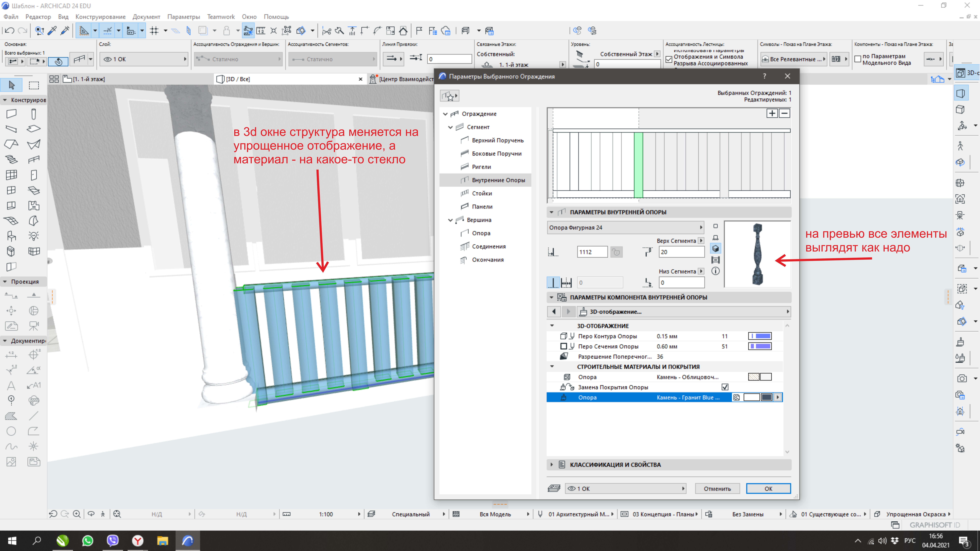Open the Документ menu
Image resolution: width=980 pixels, height=551 pixels.
point(147,17)
